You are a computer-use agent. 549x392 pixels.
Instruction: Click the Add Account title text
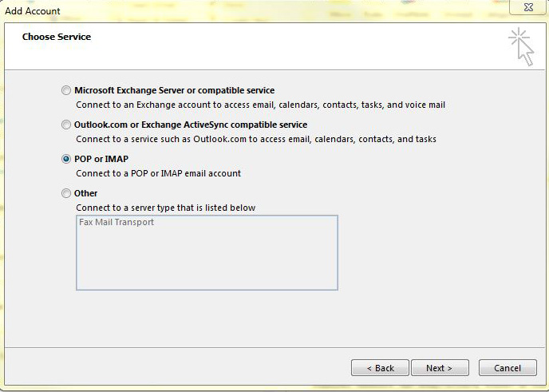tap(33, 11)
